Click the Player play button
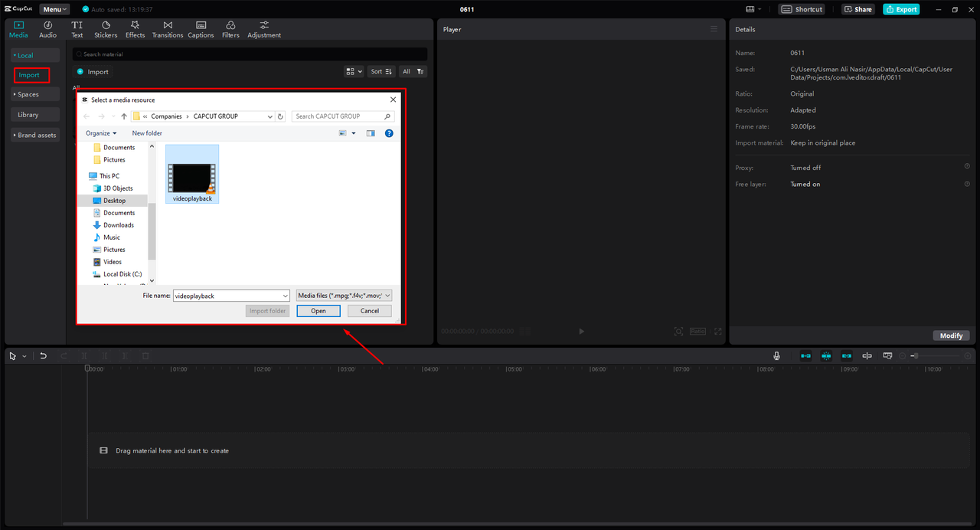The width and height of the screenshot is (980, 530). tap(582, 332)
